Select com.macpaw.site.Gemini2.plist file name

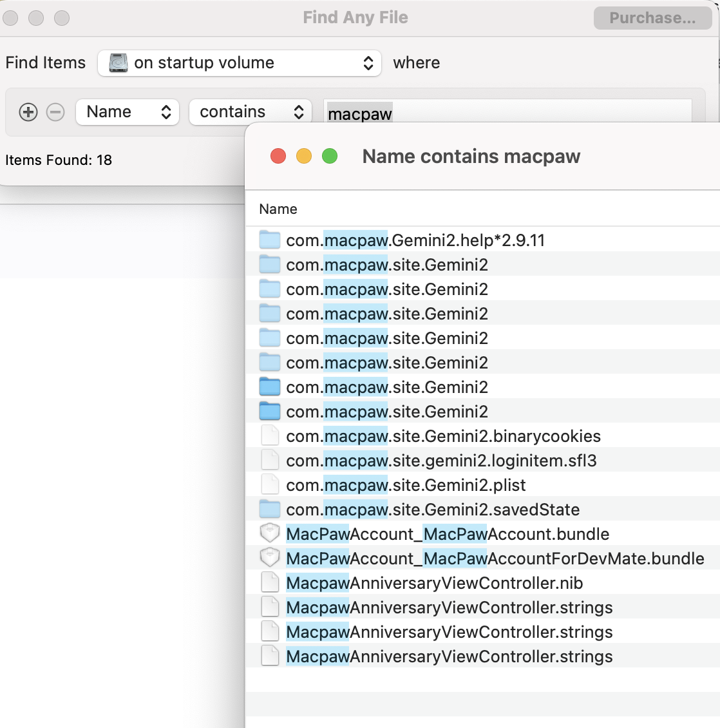tap(406, 485)
